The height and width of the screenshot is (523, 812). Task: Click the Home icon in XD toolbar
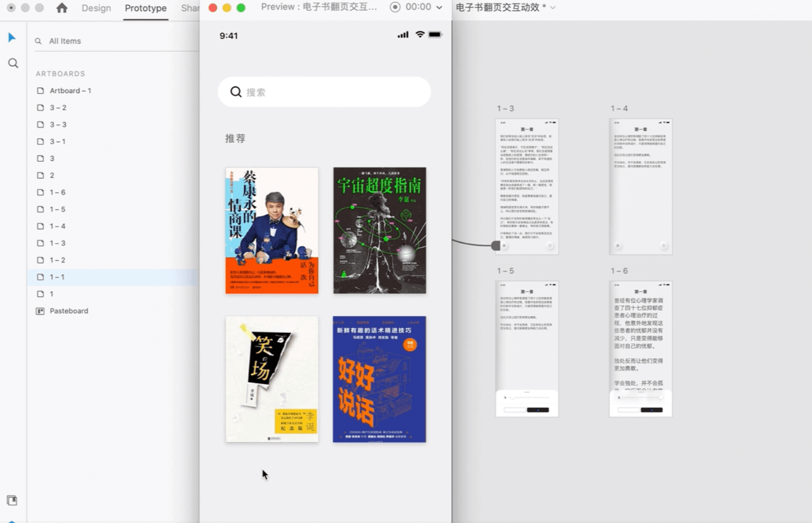point(62,8)
